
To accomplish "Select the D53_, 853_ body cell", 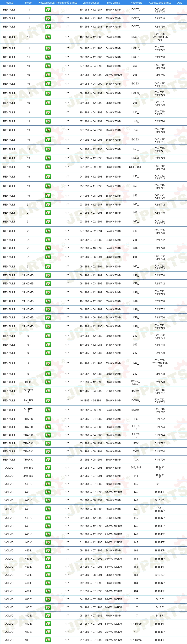I will tap(136, 167).
